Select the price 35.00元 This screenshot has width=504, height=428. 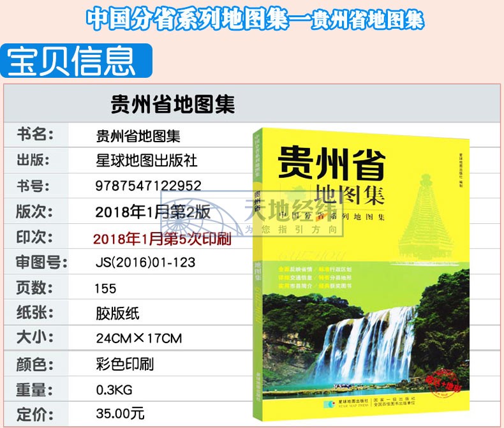click(x=120, y=413)
